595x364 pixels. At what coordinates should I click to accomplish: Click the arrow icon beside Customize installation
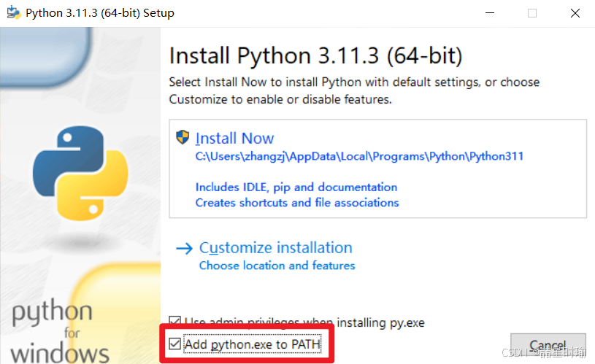[x=185, y=249]
